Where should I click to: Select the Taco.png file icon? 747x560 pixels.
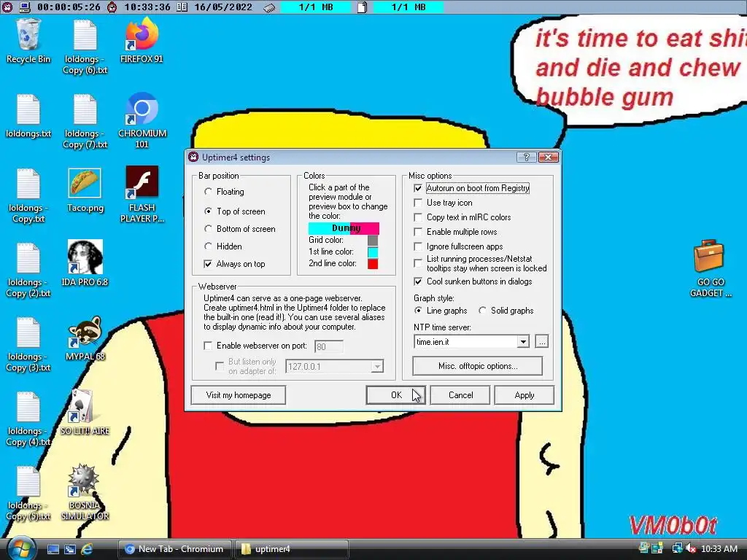(85, 190)
